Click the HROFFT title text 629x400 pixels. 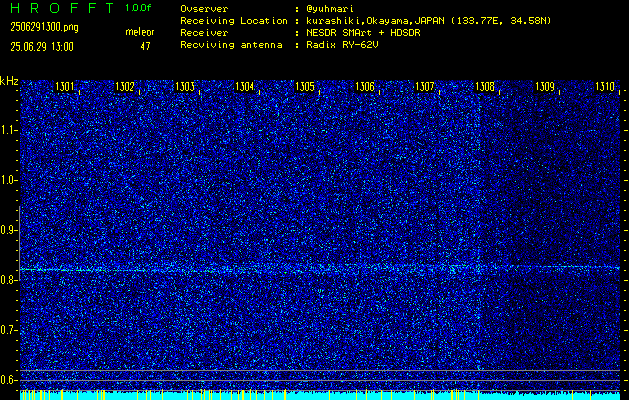tap(62, 8)
